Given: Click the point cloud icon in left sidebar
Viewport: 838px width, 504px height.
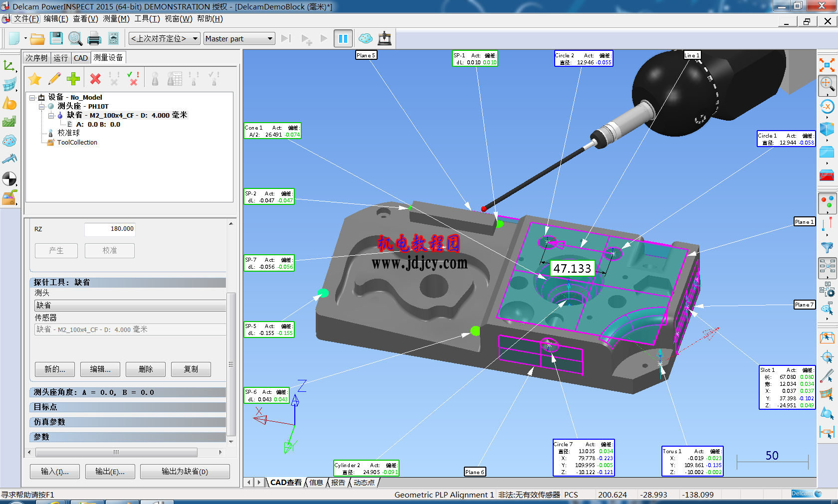Looking at the screenshot, I should [x=9, y=141].
